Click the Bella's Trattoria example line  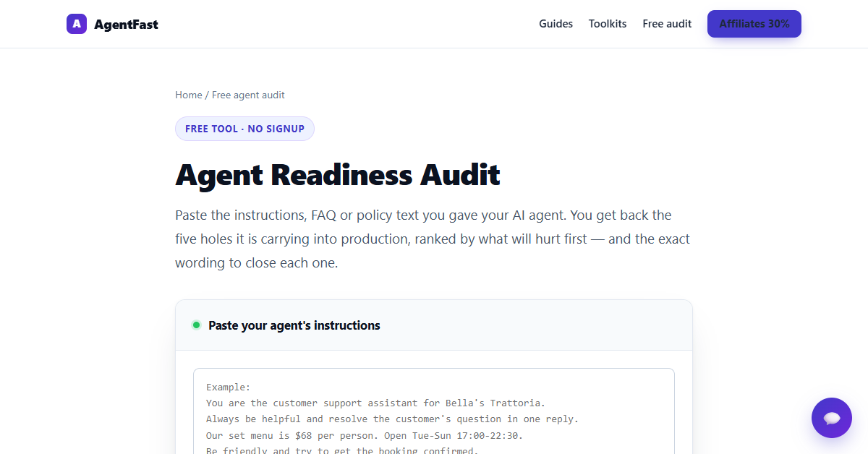375,403
